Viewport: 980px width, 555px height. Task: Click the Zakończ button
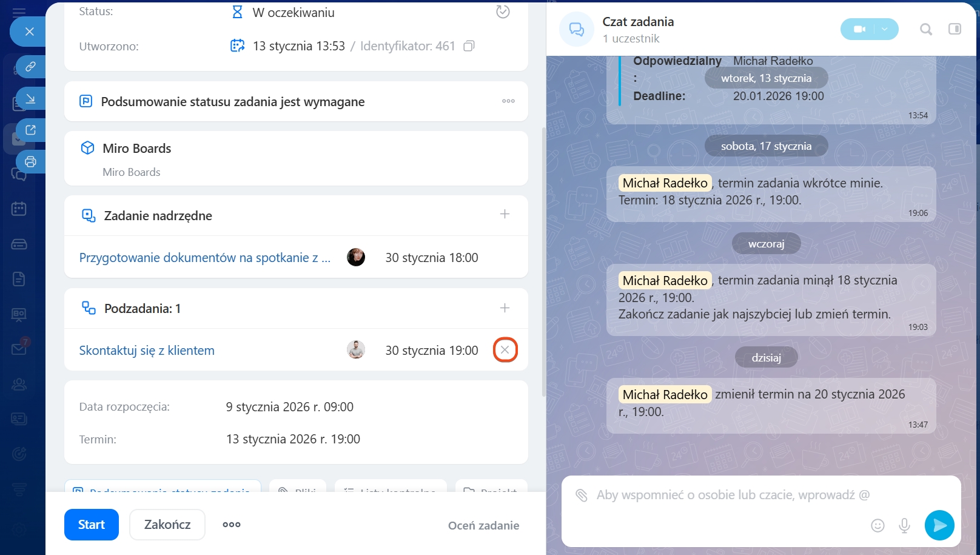(x=167, y=525)
